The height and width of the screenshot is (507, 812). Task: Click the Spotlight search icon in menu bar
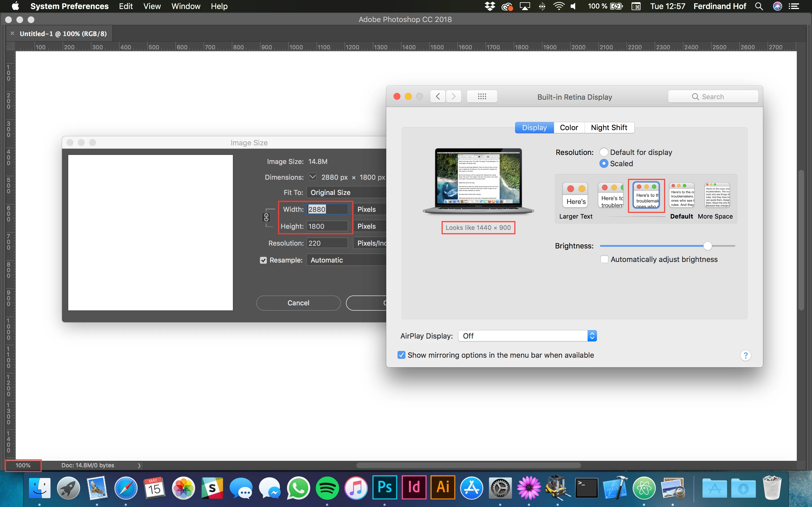pyautogui.click(x=759, y=6)
